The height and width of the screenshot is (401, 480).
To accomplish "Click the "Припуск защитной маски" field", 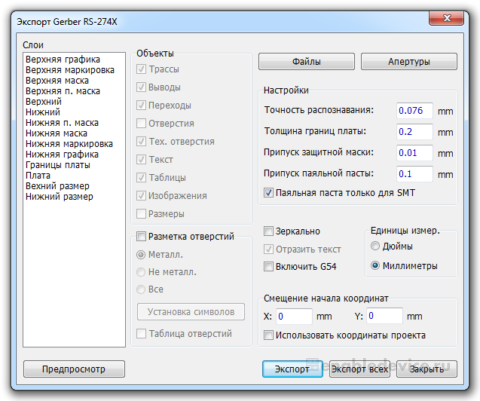I will click(415, 153).
